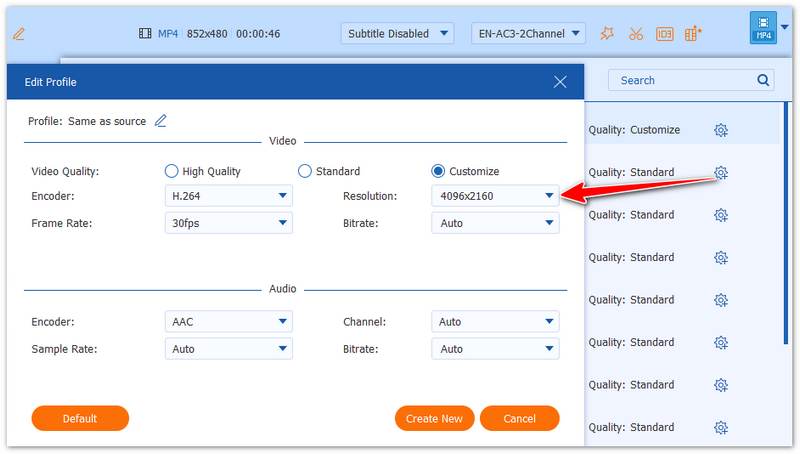Click the blue MP4 format label
Image resolution: width=800 pixels, height=454 pixels.
168,34
